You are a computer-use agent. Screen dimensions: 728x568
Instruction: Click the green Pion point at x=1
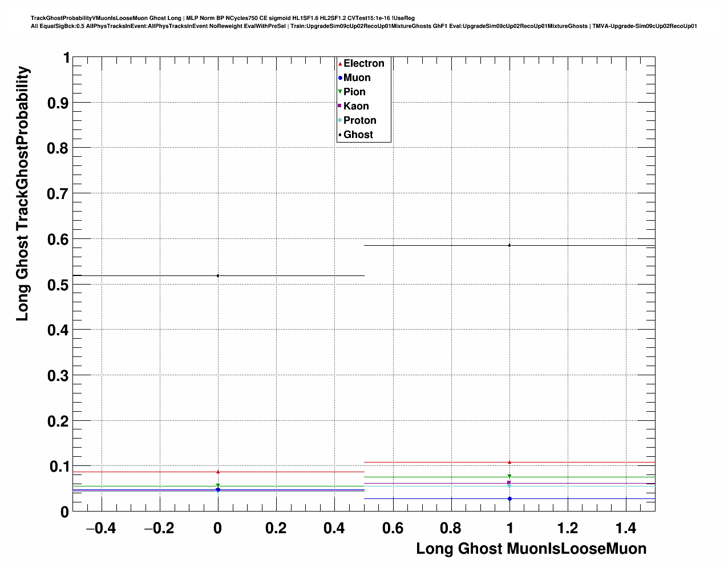(x=509, y=477)
